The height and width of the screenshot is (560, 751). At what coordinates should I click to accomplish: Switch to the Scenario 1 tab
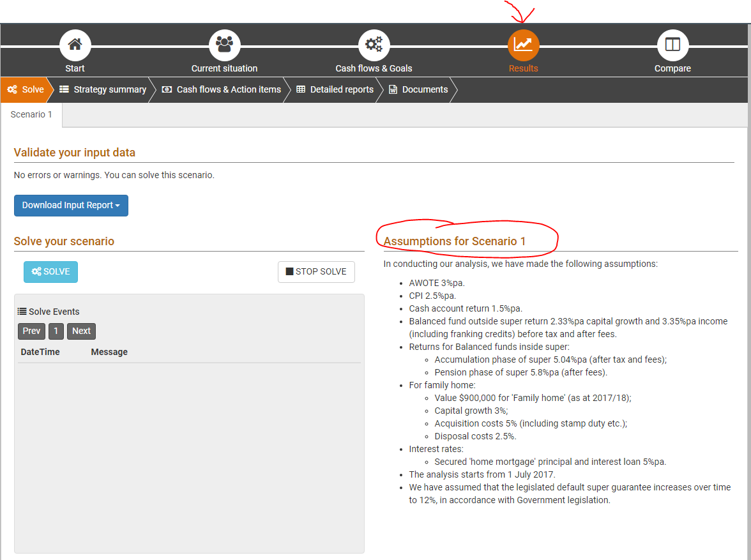pyautogui.click(x=31, y=115)
